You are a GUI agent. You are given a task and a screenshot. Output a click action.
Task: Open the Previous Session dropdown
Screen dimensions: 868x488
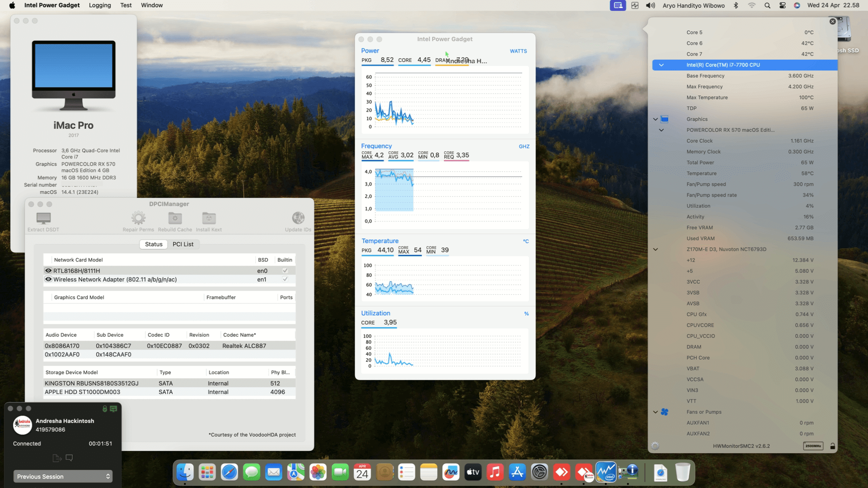(62, 476)
